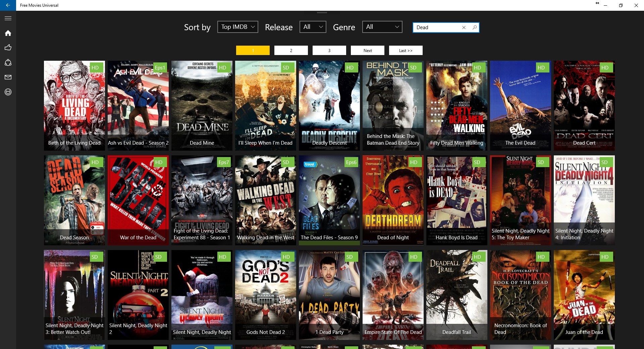This screenshot has width=644, height=349.
Task: Select War of the Dead
Action: [x=138, y=200]
